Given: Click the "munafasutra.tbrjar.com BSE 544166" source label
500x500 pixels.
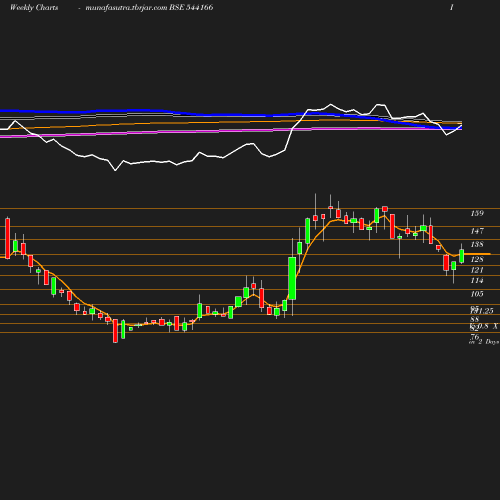Looking at the screenshot, I should pos(149,7).
